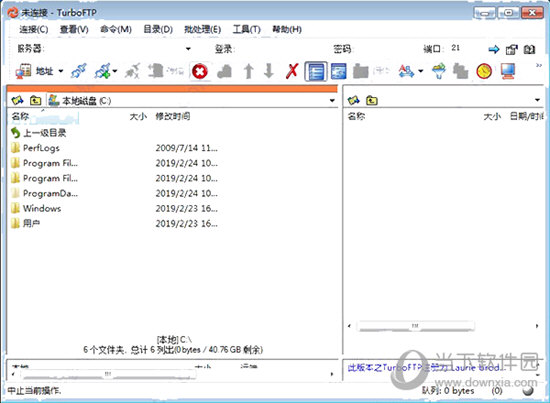Sort remote files by 名称 column
Image resolution: width=550 pixels, height=403 pixels.
pyautogui.click(x=356, y=116)
